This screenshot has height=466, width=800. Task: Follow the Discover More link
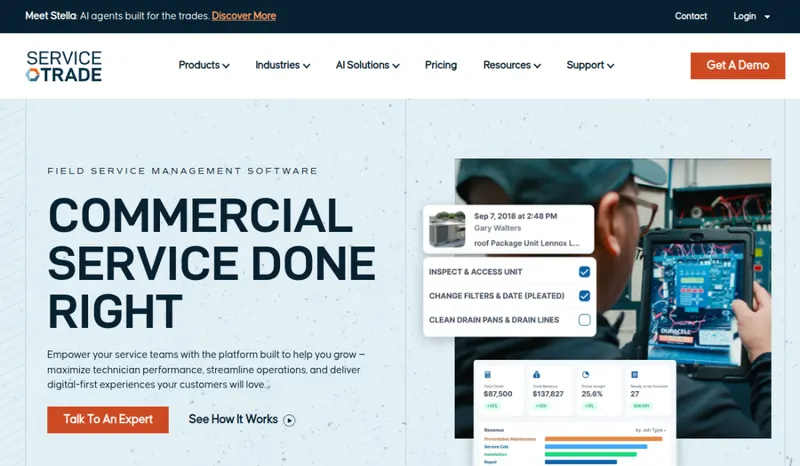tap(244, 16)
